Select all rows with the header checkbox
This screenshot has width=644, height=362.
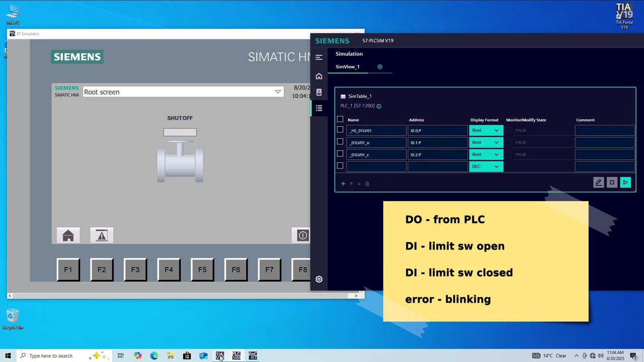340,120
